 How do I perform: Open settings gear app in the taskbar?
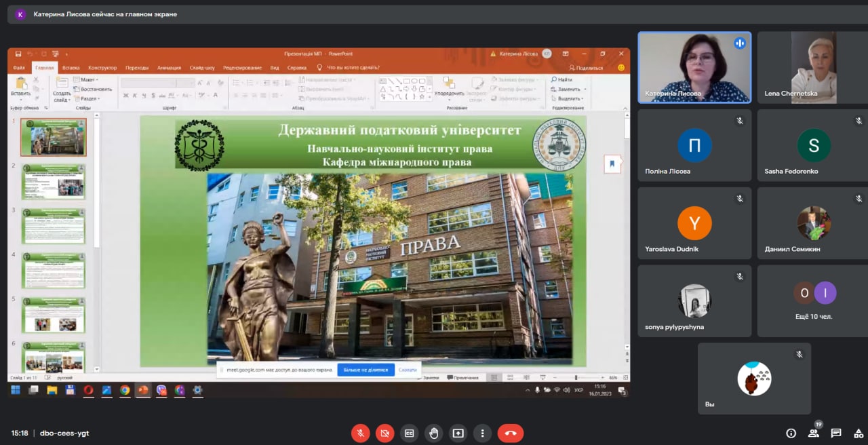click(x=198, y=390)
